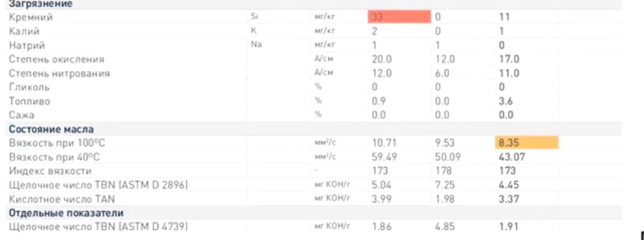
Task: Click the Степень окисления row label
Action: pos(57,59)
